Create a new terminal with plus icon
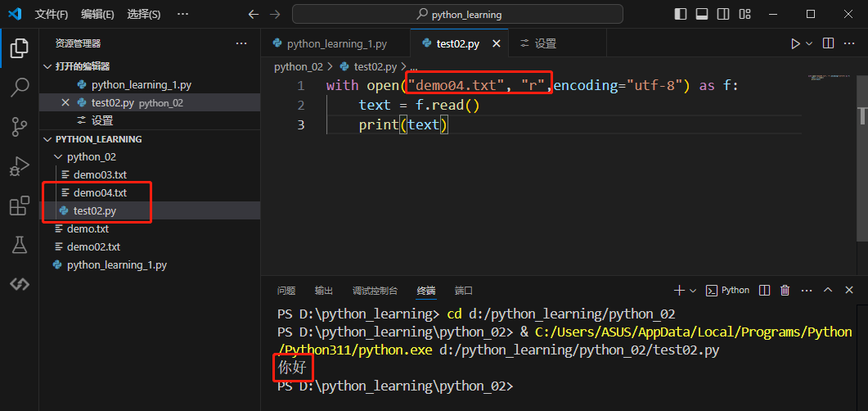868x411 pixels. point(679,291)
